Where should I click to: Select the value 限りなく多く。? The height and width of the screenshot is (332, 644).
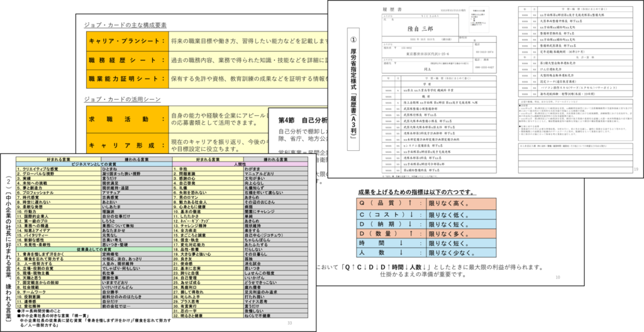tap(449, 234)
